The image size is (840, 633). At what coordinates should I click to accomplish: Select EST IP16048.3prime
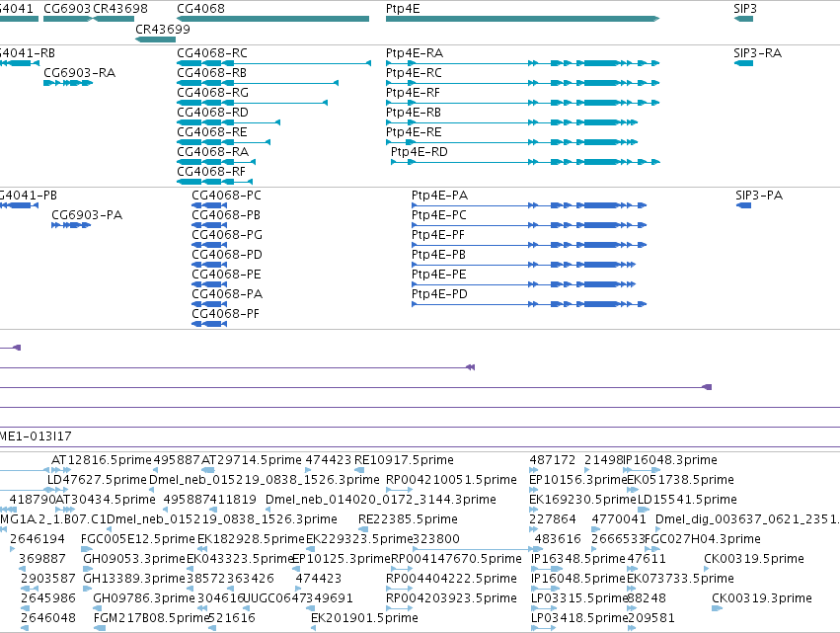[x=670, y=460]
